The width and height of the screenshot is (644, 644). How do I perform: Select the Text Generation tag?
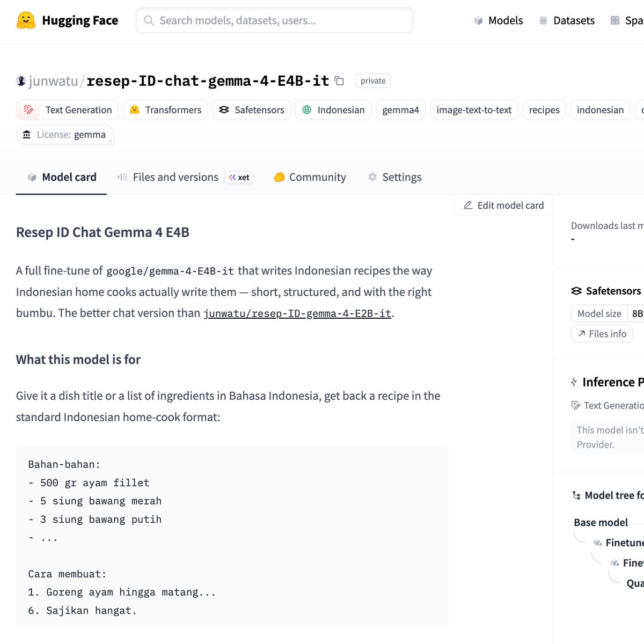67,109
